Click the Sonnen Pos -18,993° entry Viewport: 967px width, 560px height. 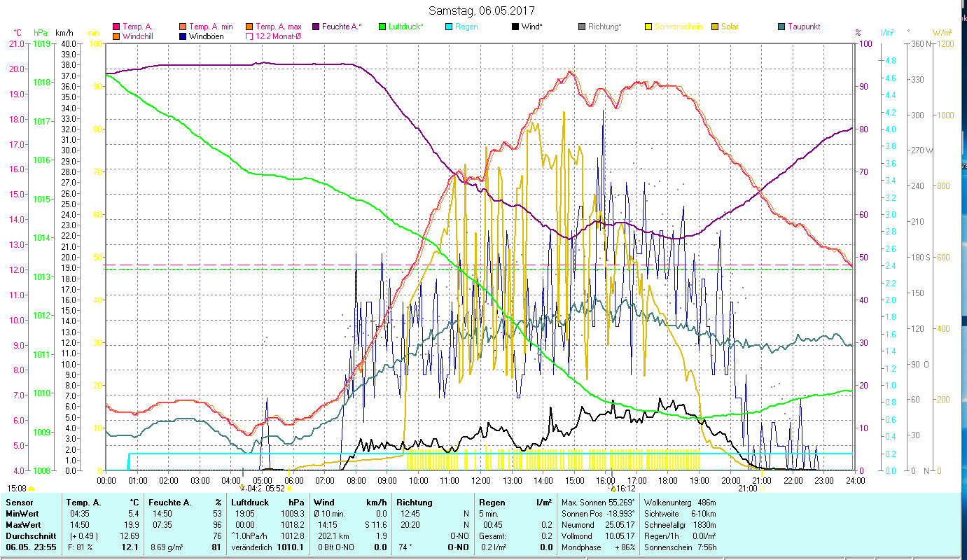click(599, 514)
